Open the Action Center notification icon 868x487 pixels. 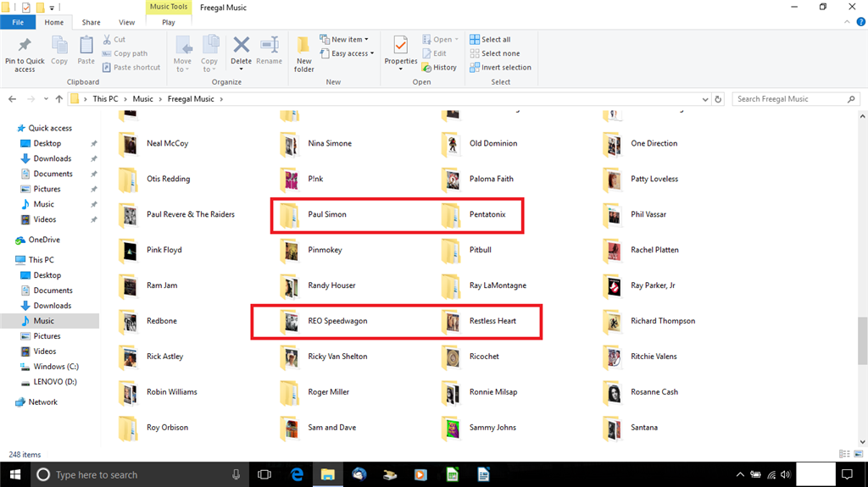(847, 474)
